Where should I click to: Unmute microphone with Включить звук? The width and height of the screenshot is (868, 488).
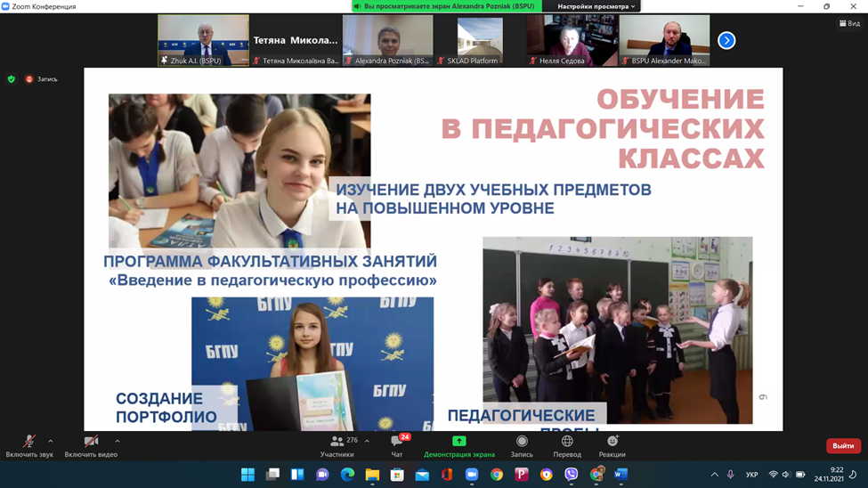29,446
